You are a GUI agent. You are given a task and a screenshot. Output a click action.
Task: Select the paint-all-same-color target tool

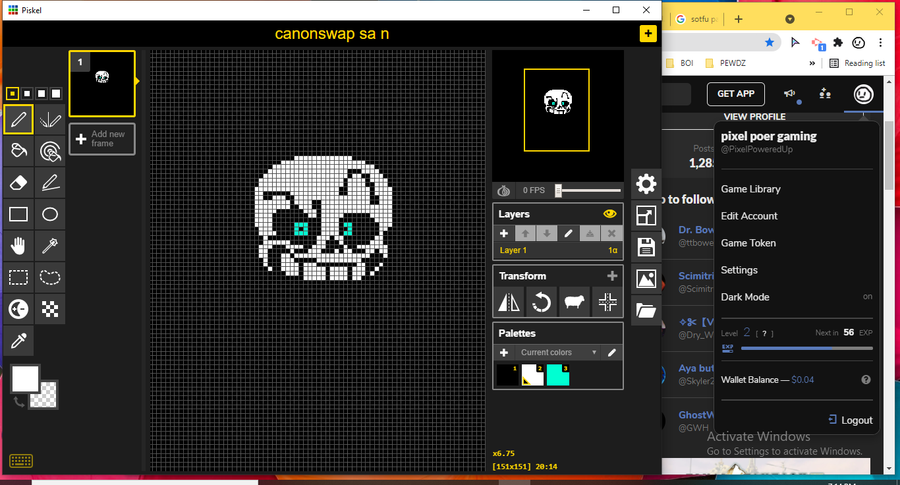tap(50, 151)
